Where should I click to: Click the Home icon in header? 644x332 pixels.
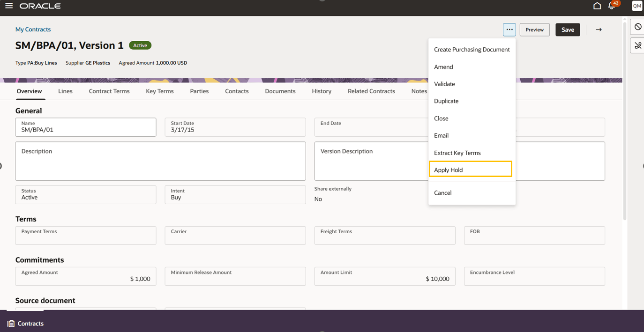[597, 6]
